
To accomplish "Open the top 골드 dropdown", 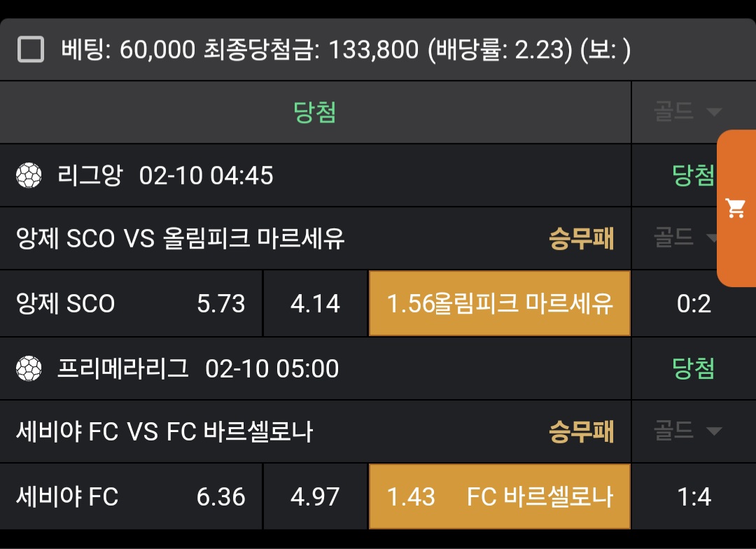I will pos(687,112).
